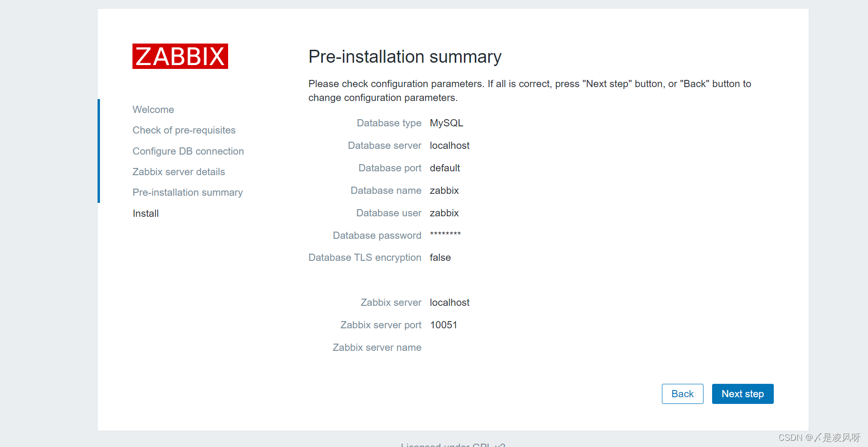Click the Database TLS encryption label

click(365, 257)
